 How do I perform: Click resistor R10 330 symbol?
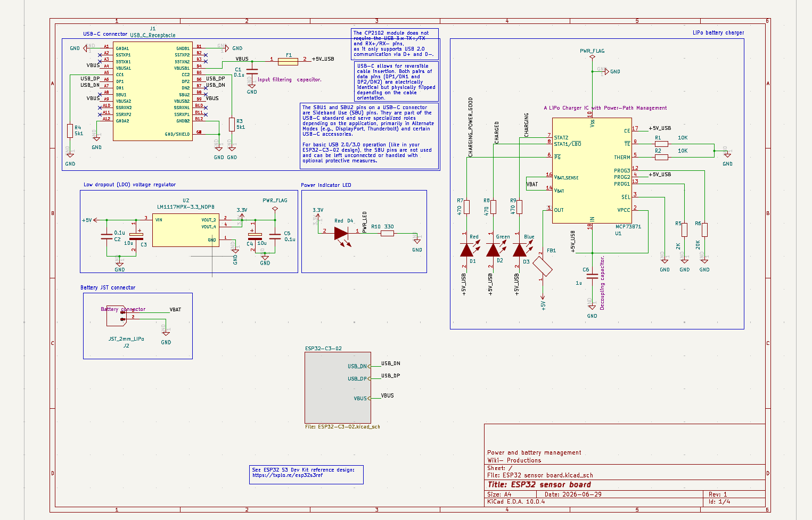(387, 233)
